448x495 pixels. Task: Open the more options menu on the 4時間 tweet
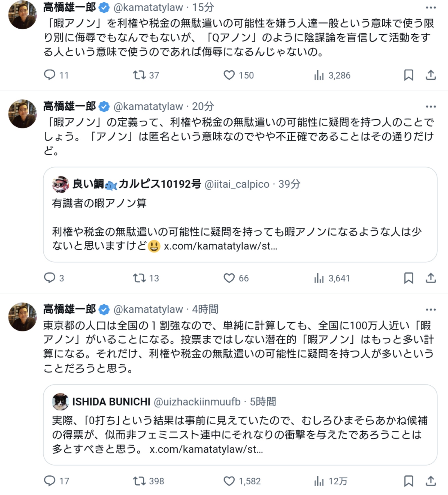pyautogui.click(x=431, y=310)
